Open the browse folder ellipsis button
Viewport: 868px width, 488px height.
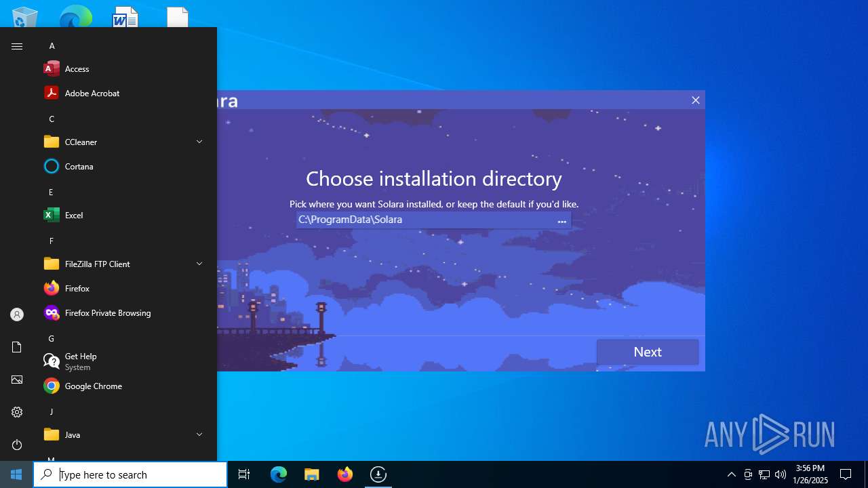(x=561, y=220)
